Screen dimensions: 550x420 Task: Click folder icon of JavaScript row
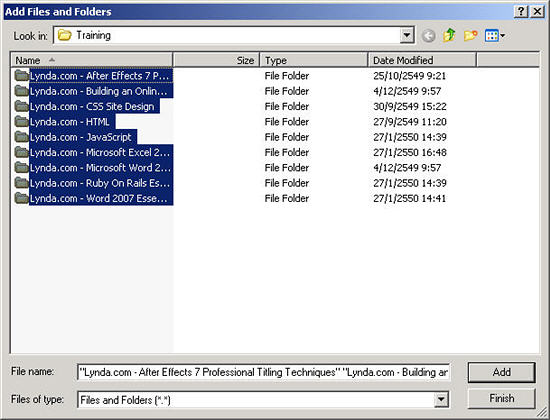coord(22,137)
